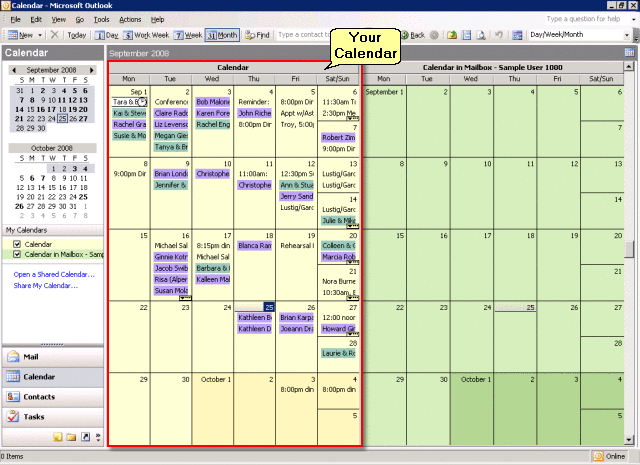
Task: Show more appointments on September 14
Action: pos(353,226)
